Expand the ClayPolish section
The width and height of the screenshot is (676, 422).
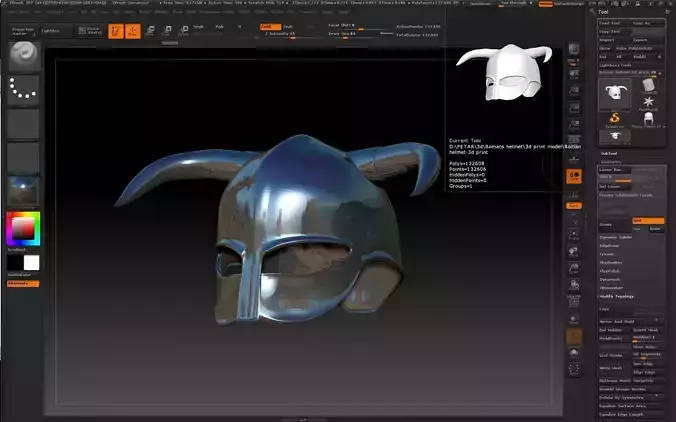[x=610, y=271]
